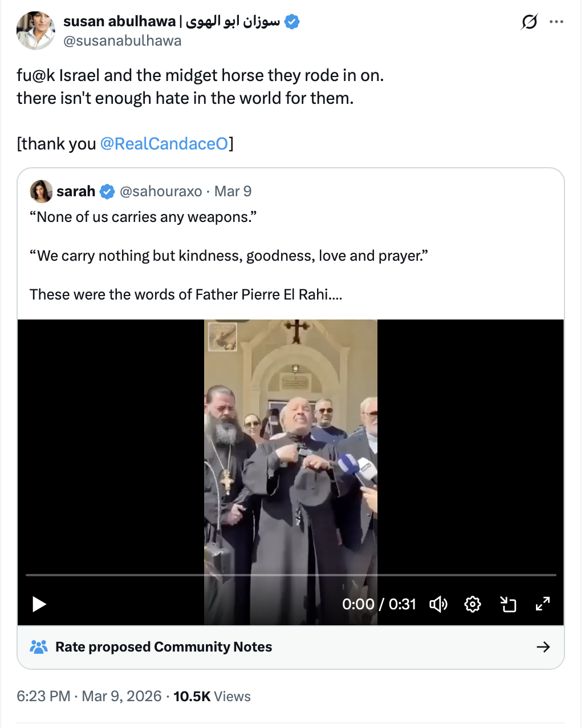Click the Community Notes people icon

coord(39,647)
